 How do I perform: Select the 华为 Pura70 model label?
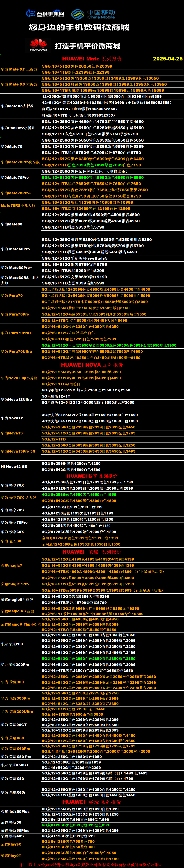pyautogui.click(x=12, y=295)
